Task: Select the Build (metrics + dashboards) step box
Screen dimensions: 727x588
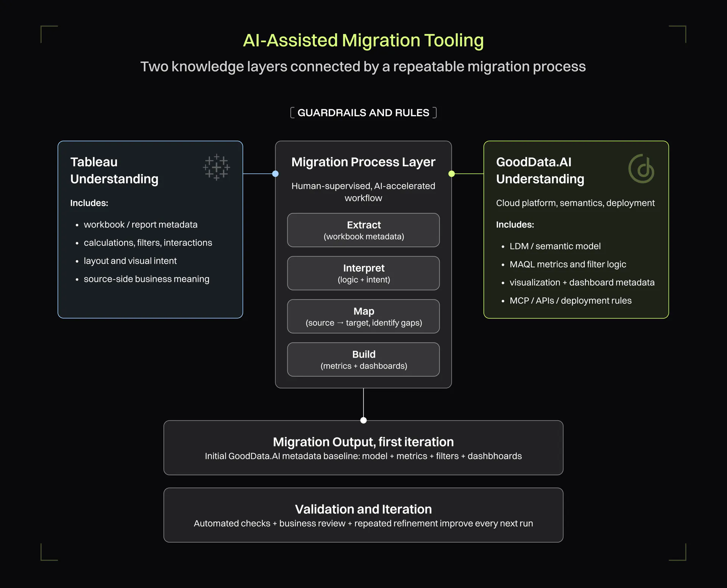Action: coord(363,359)
